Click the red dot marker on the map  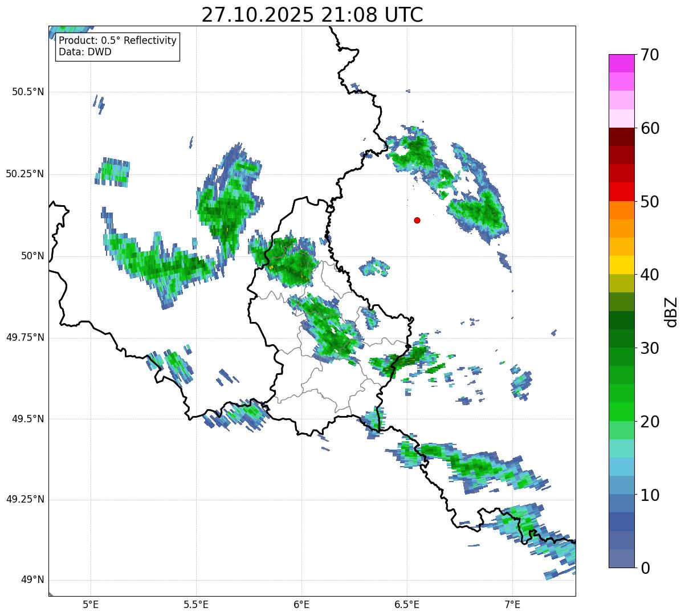click(x=417, y=220)
